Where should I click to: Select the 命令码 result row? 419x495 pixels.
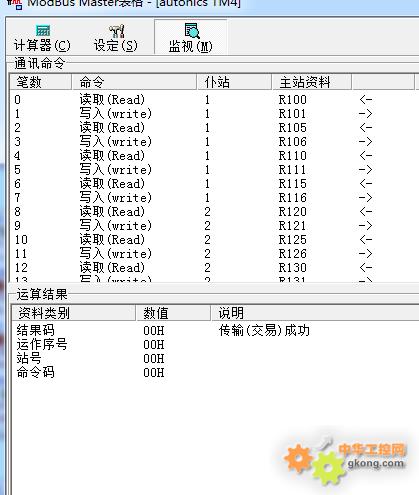[213, 373]
